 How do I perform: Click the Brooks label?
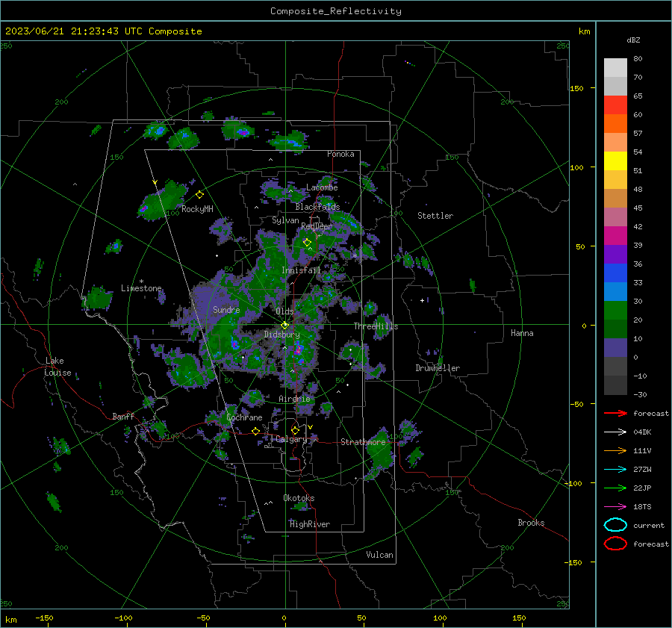531,523
